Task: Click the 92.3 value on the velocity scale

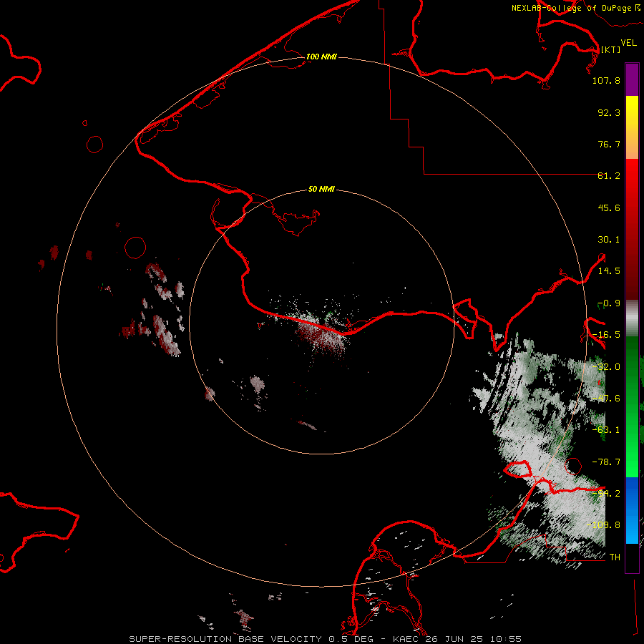Action: (x=609, y=112)
